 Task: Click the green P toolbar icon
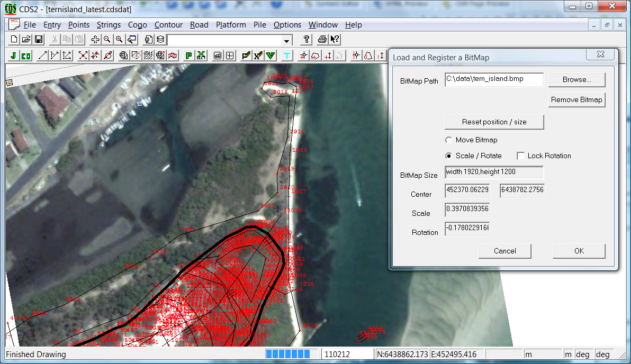pyautogui.click(x=188, y=56)
